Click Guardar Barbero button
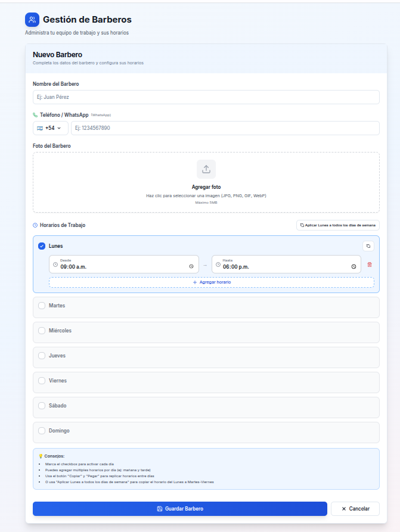Screen dimensions: 400x532 coord(180,509)
